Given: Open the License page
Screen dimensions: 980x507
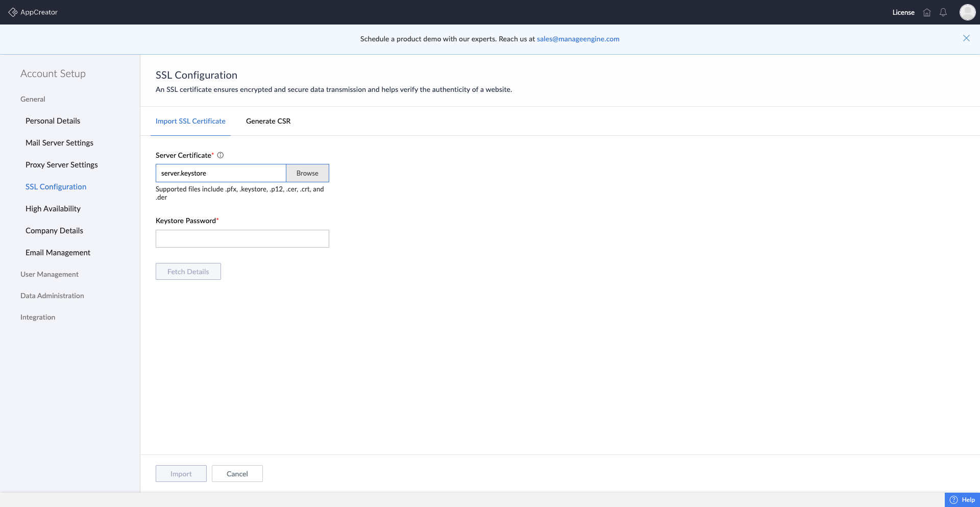Looking at the screenshot, I should [x=903, y=12].
